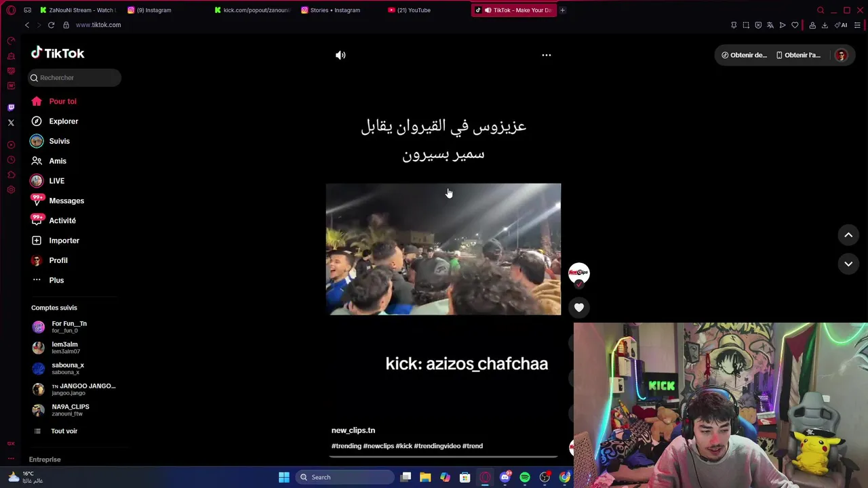
Task: Like the video with the heart icon
Action: pos(579,308)
